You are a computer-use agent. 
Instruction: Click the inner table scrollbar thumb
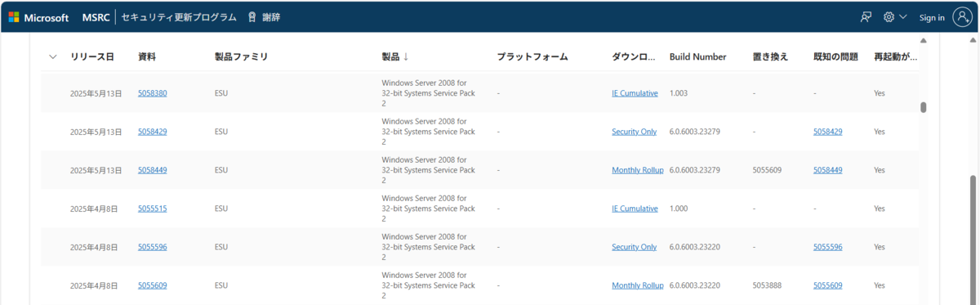click(924, 107)
